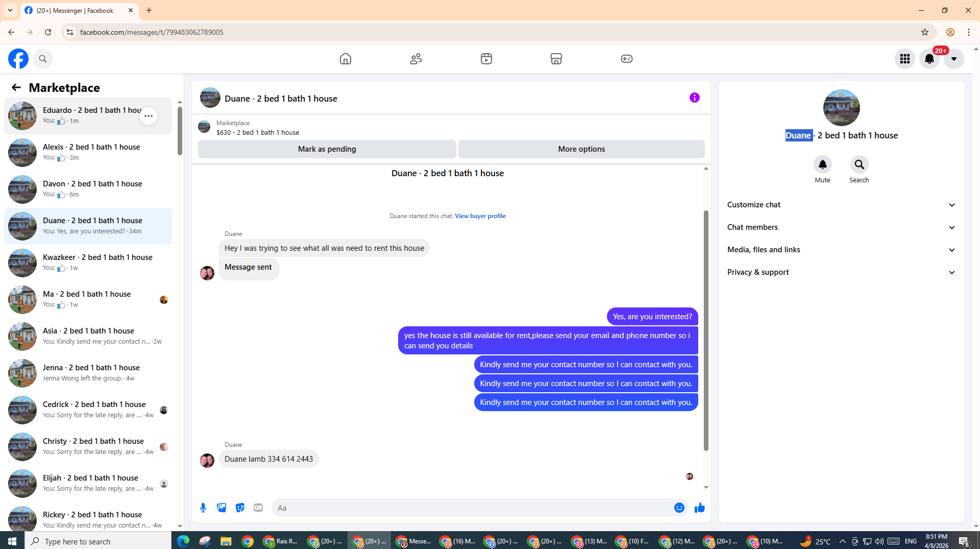This screenshot has height=549, width=980.
Task: Show hidden system tray icons chevron
Action: (x=842, y=541)
